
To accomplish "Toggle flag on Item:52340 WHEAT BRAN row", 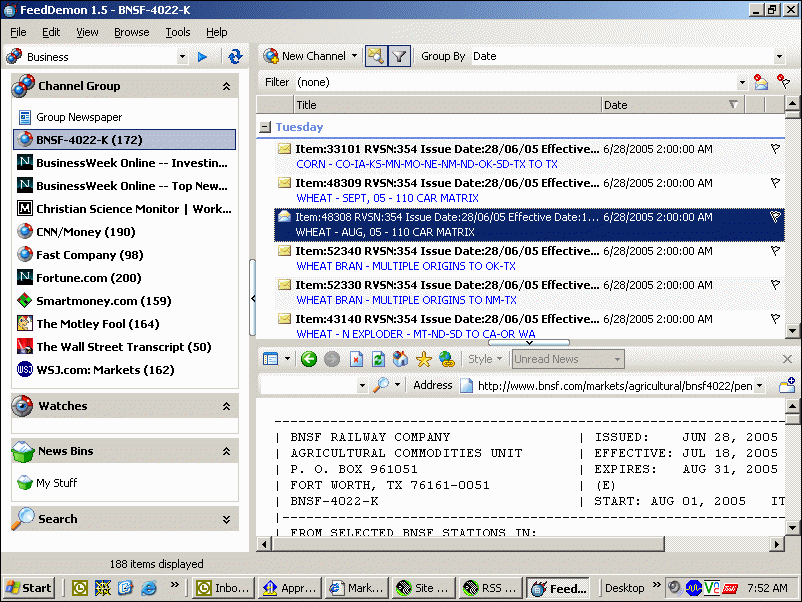I will click(775, 251).
